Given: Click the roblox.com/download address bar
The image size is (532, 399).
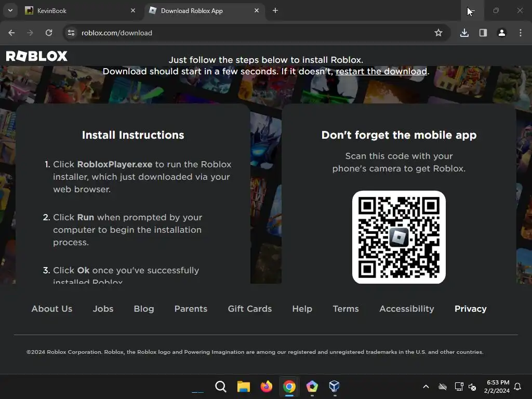Looking at the screenshot, I should (257, 33).
